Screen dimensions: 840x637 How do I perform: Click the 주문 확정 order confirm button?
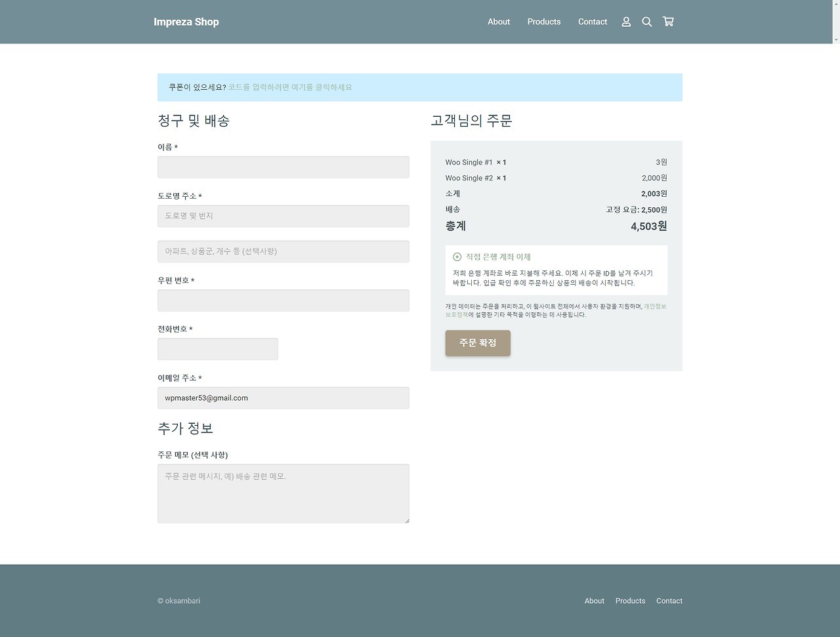point(477,343)
